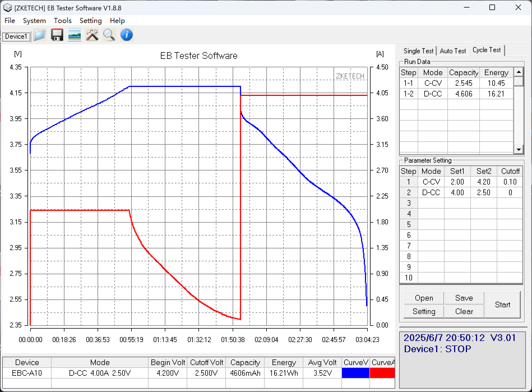Click the Avg Volt value 3.52V
Image resolution: width=532 pixels, height=392 pixels.
322,373
